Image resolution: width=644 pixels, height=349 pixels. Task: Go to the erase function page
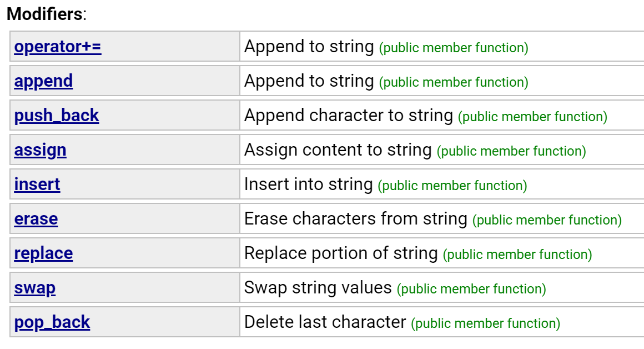(36, 219)
